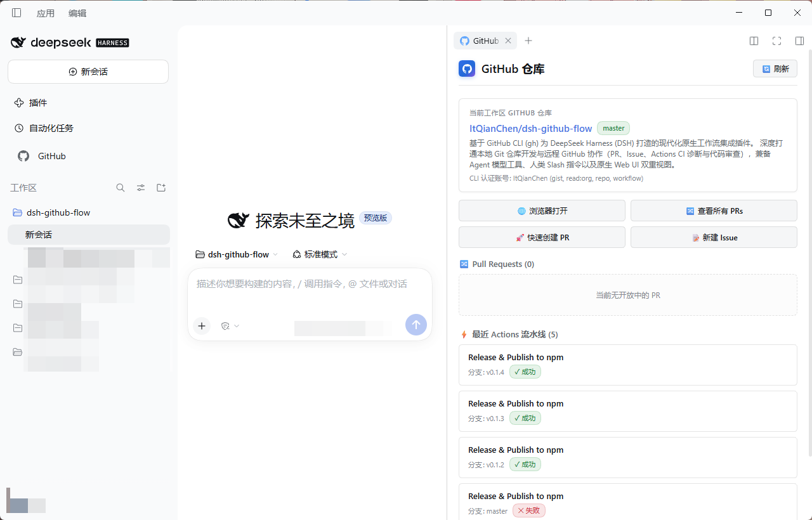Open the dsh-github-flow workspace dropdown above composer

[237, 254]
